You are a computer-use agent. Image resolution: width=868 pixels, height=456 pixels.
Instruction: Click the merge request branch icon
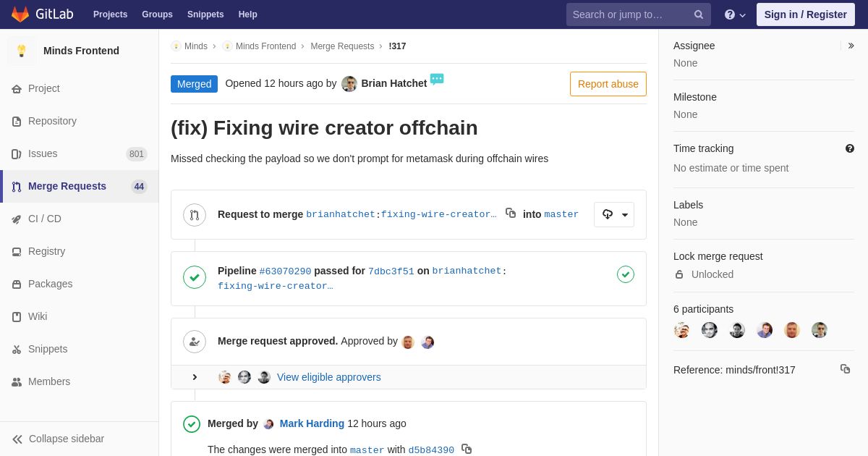pyautogui.click(x=195, y=215)
